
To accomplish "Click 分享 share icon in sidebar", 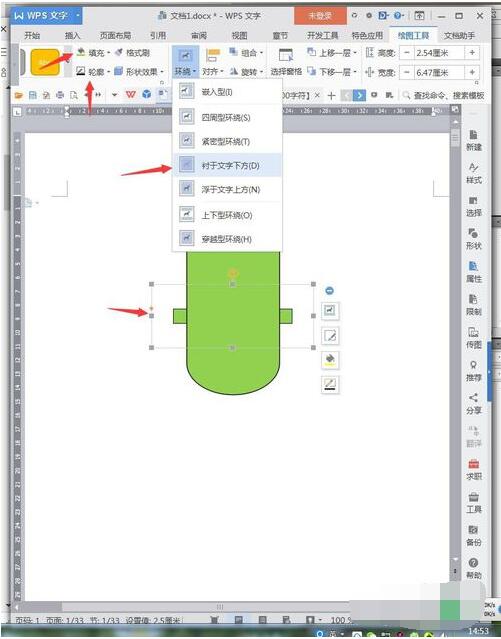I will [474, 404].
